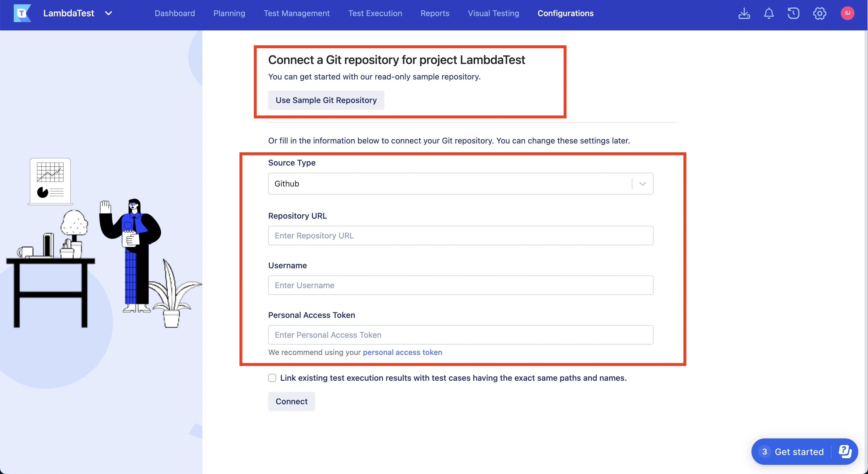Image resolution: width=868 pixels, height=474 pixels.
Task: Focus the Repository URL input field
Action: pos(460,236)
